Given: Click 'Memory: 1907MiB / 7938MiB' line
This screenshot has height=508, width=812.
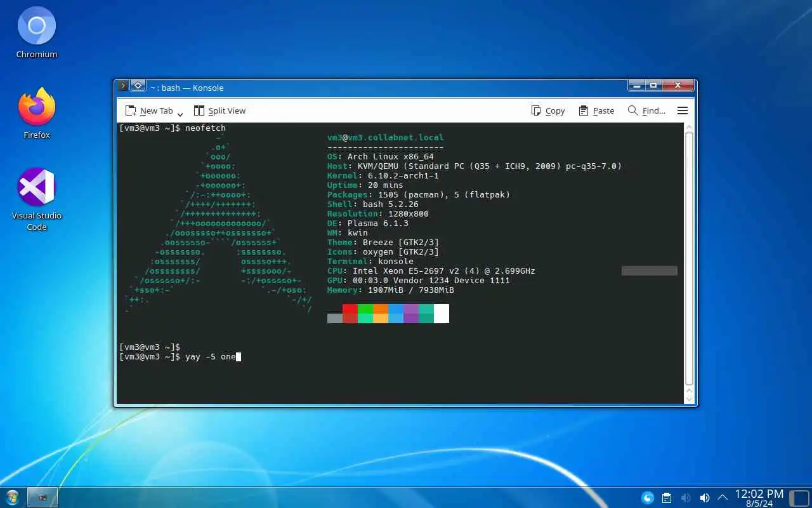Looking at the screenshot, I should [x=391, y=290].
